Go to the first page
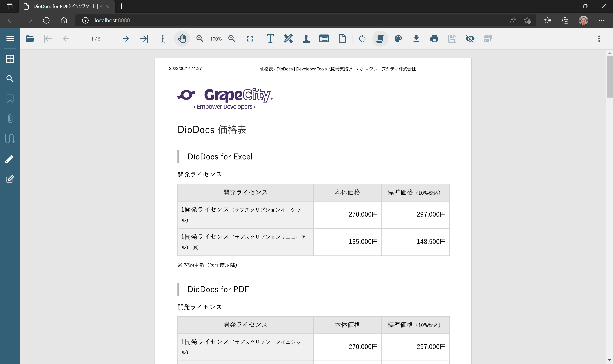613x364 pixels. (48, 38)
